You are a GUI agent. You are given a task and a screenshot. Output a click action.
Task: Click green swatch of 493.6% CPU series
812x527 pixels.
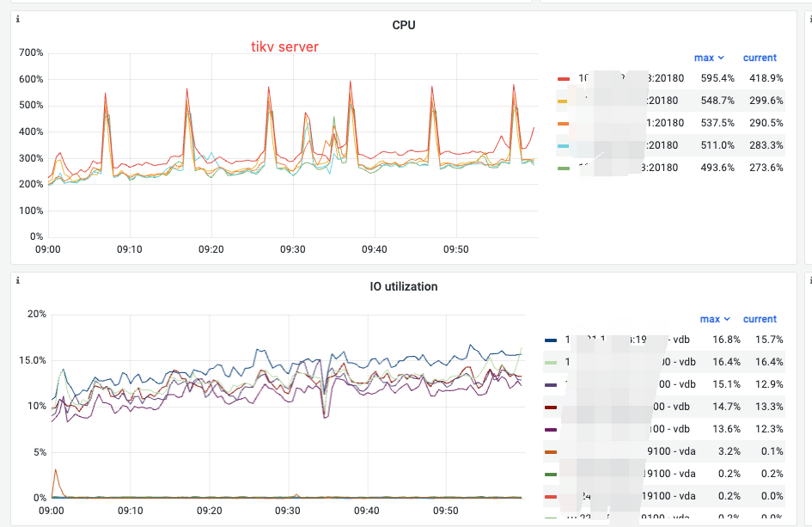564,169
